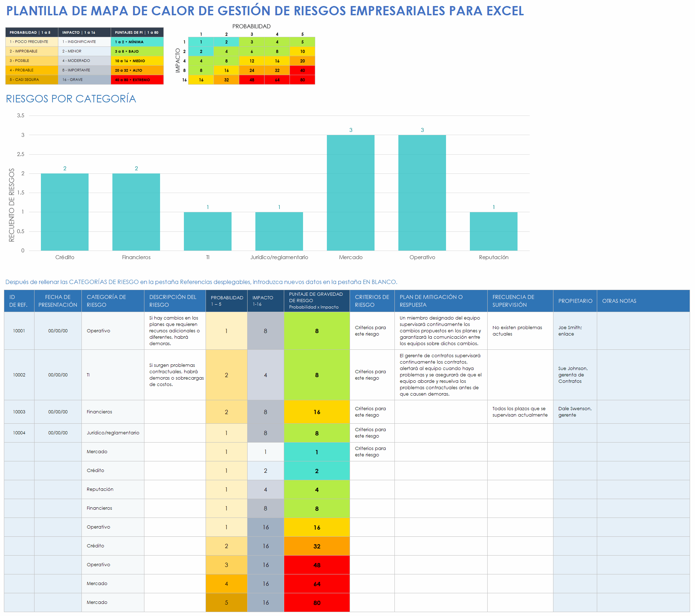Select the 'Reputación' bar in the chart

click(x=494, y=231)
